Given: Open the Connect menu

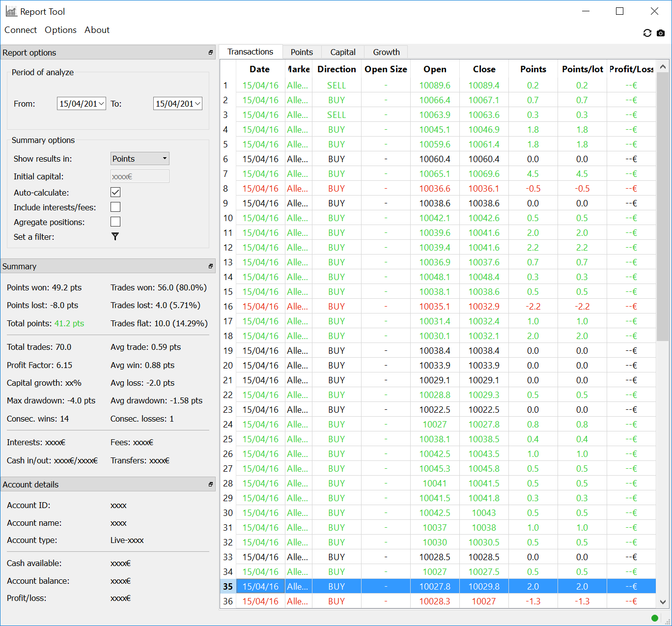Looking at the screenshot, I should click(21, 30).
